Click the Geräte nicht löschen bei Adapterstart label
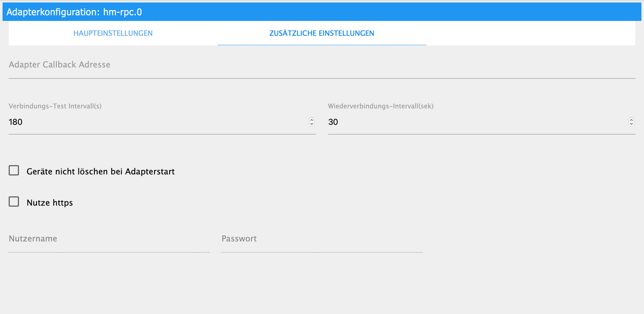 click(101, 172)
